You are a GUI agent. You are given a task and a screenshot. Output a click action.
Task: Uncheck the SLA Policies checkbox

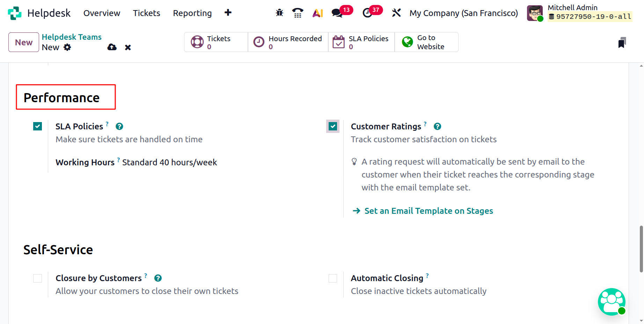[x=37, y=126]
